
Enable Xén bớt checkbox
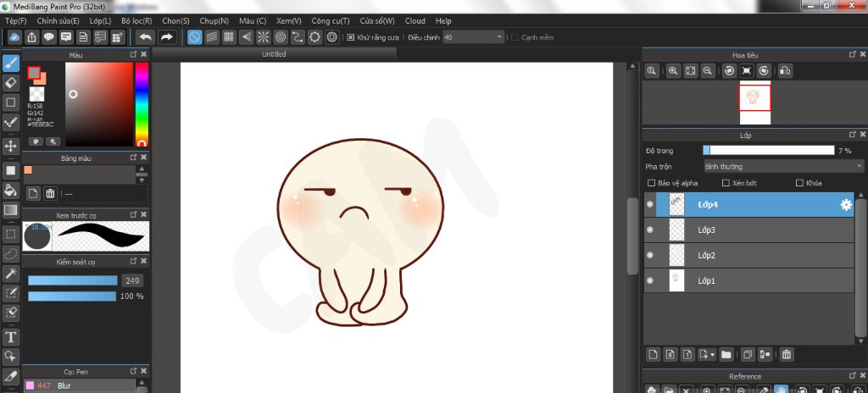coord(726,183)
